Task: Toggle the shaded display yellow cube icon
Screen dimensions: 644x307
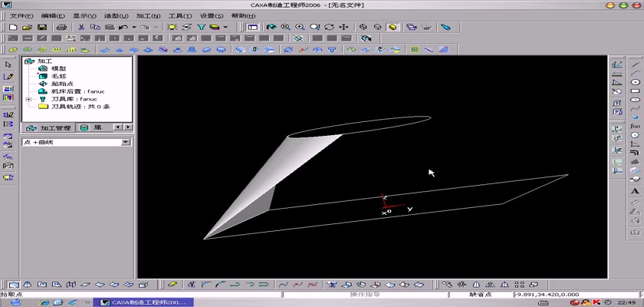Action: [x=393, y=27]
